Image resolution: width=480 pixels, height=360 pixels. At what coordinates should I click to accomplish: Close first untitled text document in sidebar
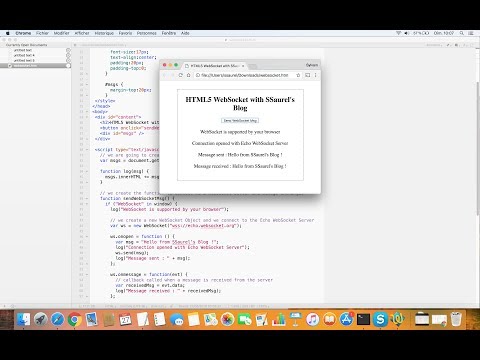click(x=68, y=50)
